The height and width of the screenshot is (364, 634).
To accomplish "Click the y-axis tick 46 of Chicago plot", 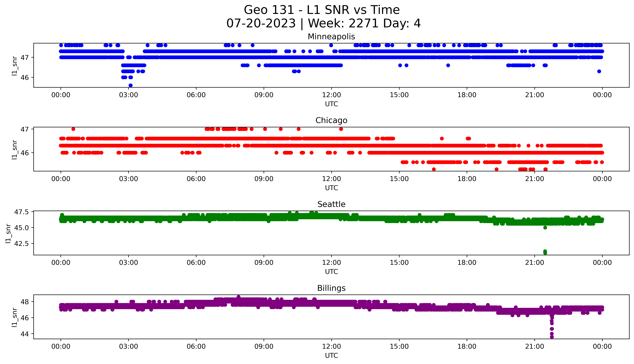I will point(25,153).
